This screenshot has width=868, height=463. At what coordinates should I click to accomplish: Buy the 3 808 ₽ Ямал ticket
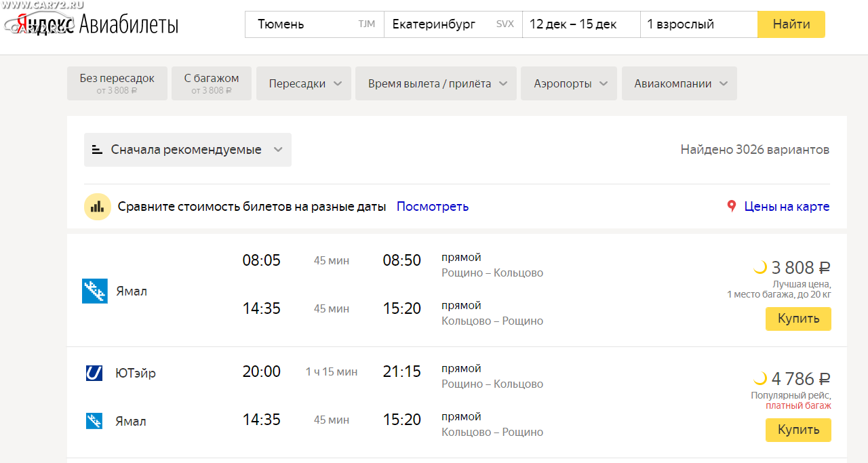[798, 319]
